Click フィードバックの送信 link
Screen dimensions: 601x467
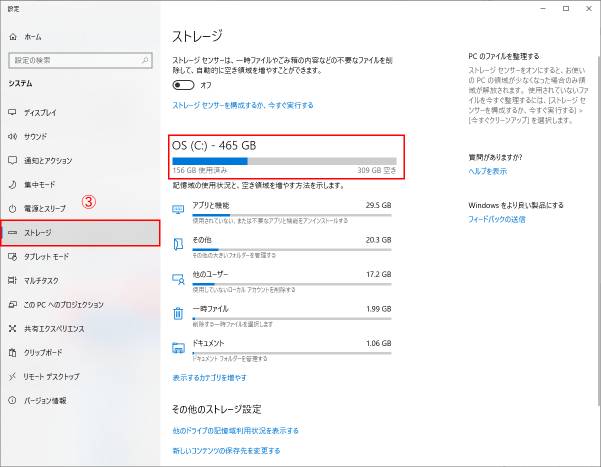coord(496,217)
